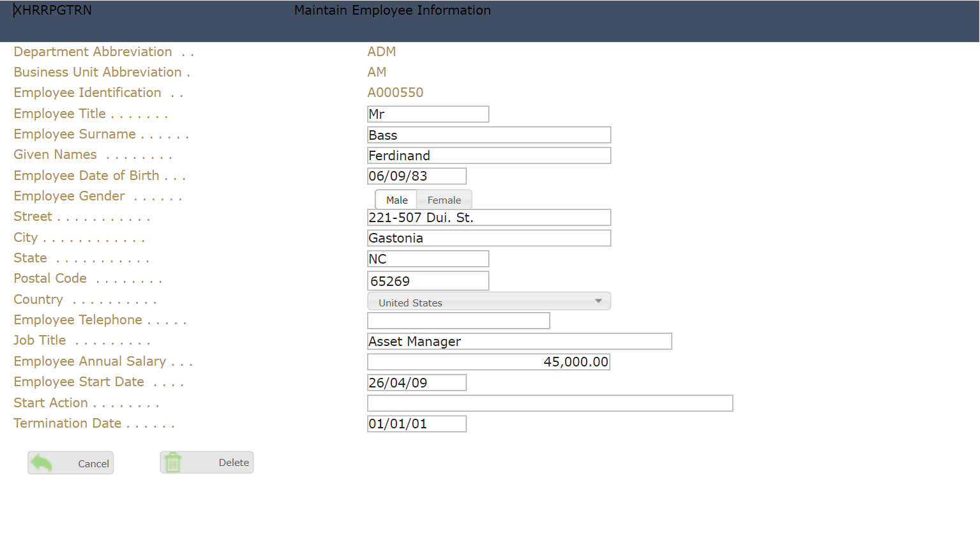This screenshot has height=533, width=980.
Task: Expand the United States country selector
Action: (488, 301)
